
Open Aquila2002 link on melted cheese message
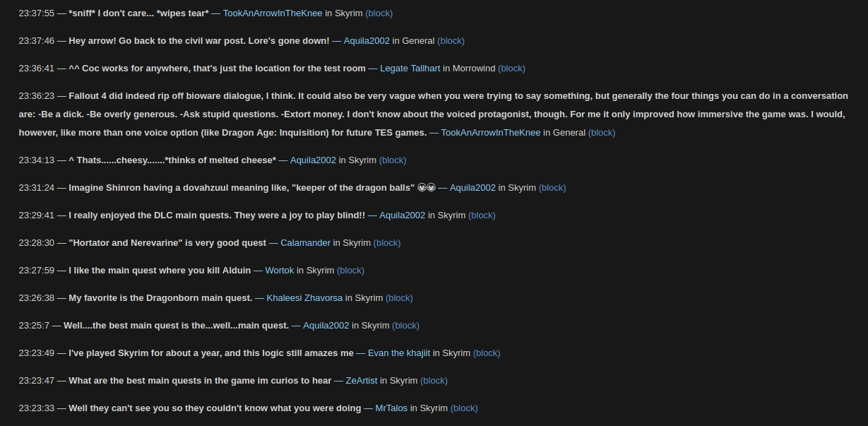[x=313, y=160]
